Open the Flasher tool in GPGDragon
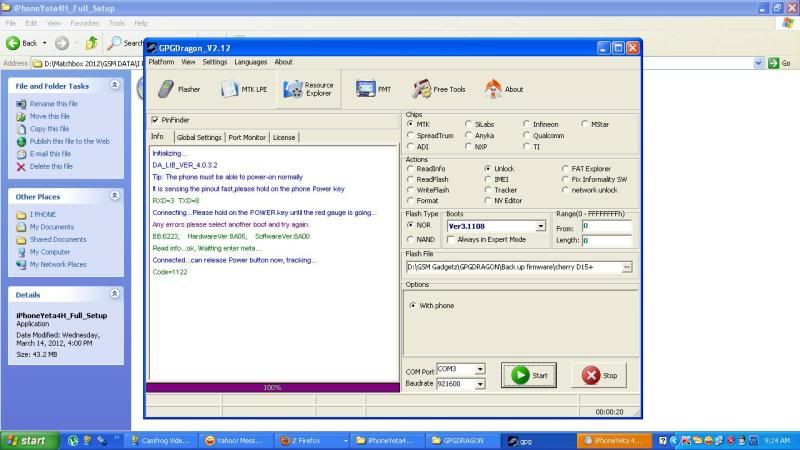 [x=178, y=89]
